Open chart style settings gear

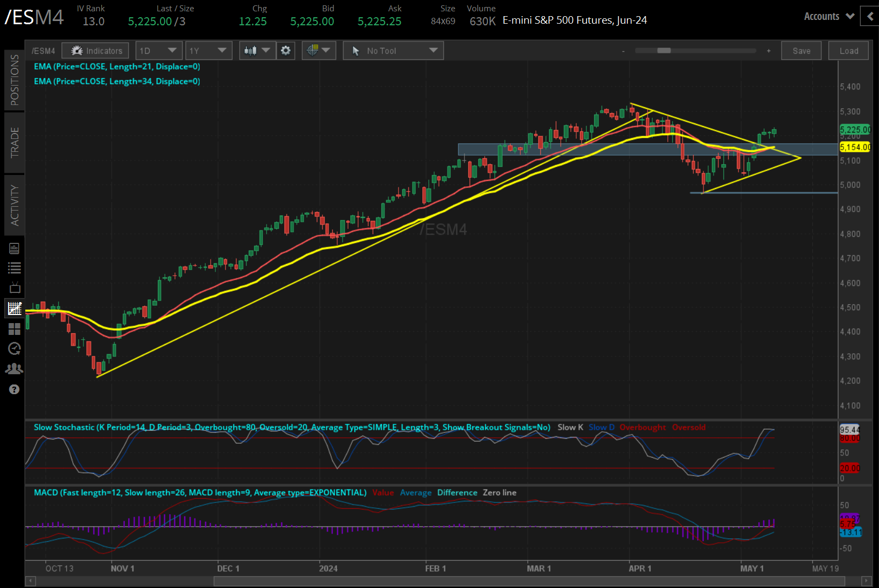click(285, 50)
